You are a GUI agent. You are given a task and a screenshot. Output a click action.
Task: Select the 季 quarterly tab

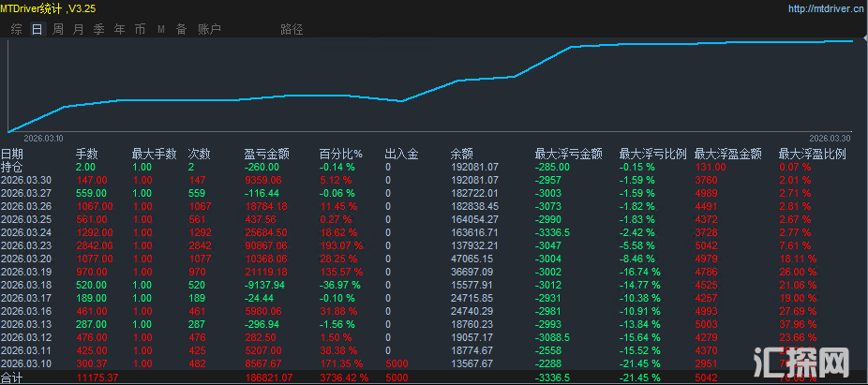click(98, 29)
